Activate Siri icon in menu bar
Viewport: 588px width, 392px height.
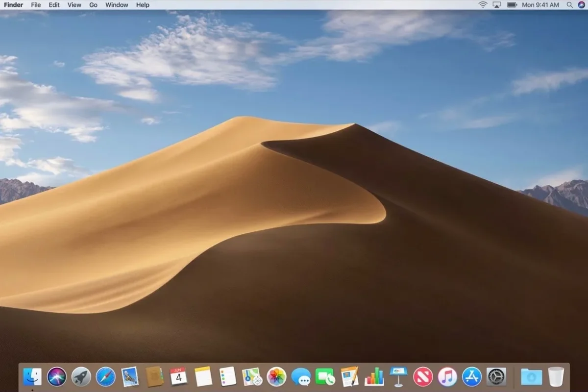(x=581, y=5)
